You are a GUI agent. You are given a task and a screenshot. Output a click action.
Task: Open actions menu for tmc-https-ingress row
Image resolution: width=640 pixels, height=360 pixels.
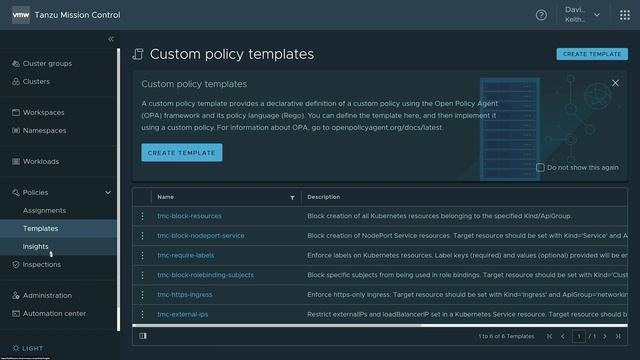click(142, 295)
